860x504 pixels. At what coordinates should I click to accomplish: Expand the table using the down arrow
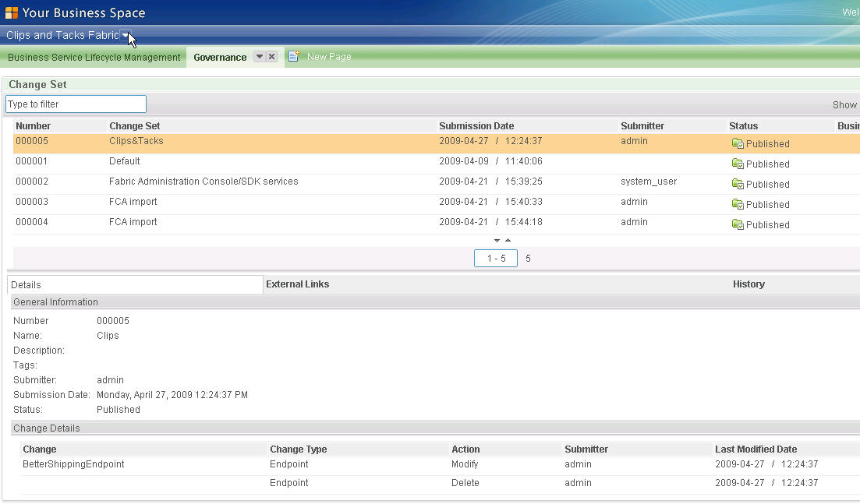(497, 241)
